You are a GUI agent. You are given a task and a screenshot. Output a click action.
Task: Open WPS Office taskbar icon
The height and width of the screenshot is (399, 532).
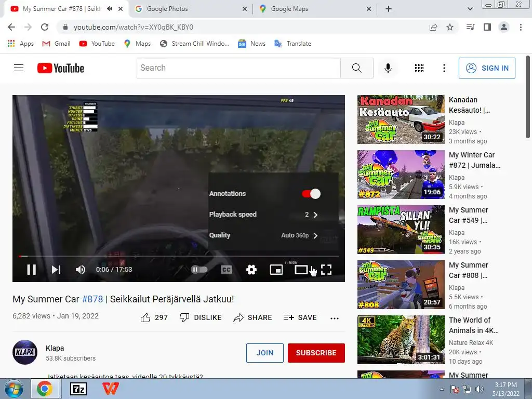click(111, 389)
